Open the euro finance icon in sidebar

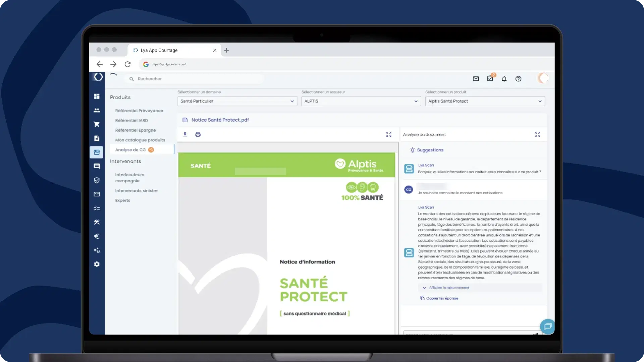(97, 236)
